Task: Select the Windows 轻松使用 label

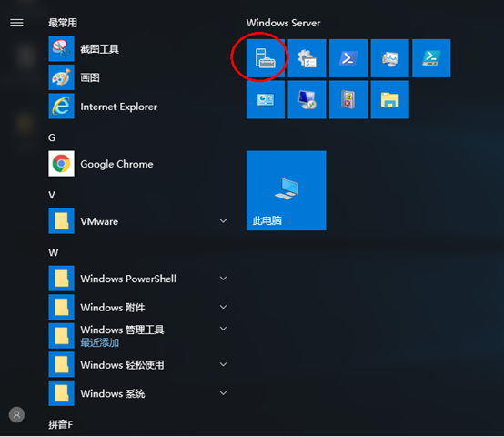Action: 122,365
